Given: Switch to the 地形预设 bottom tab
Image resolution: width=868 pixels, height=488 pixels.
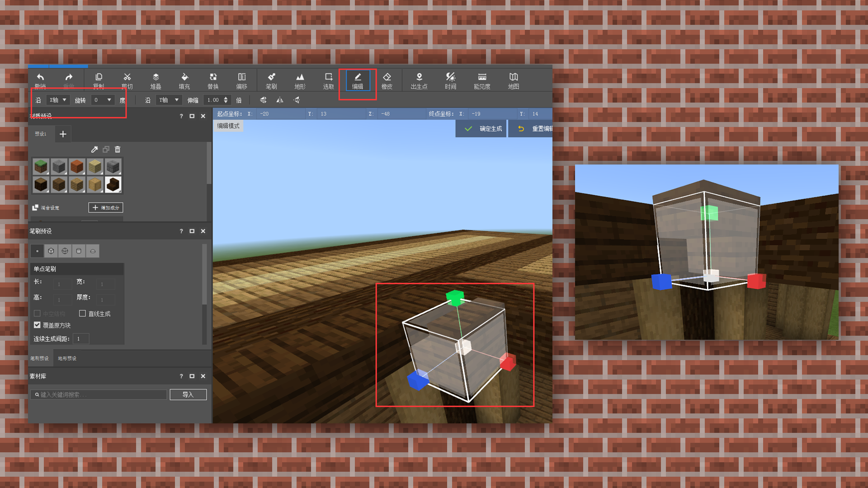Looking at the screenshot, I should point(67,358).
